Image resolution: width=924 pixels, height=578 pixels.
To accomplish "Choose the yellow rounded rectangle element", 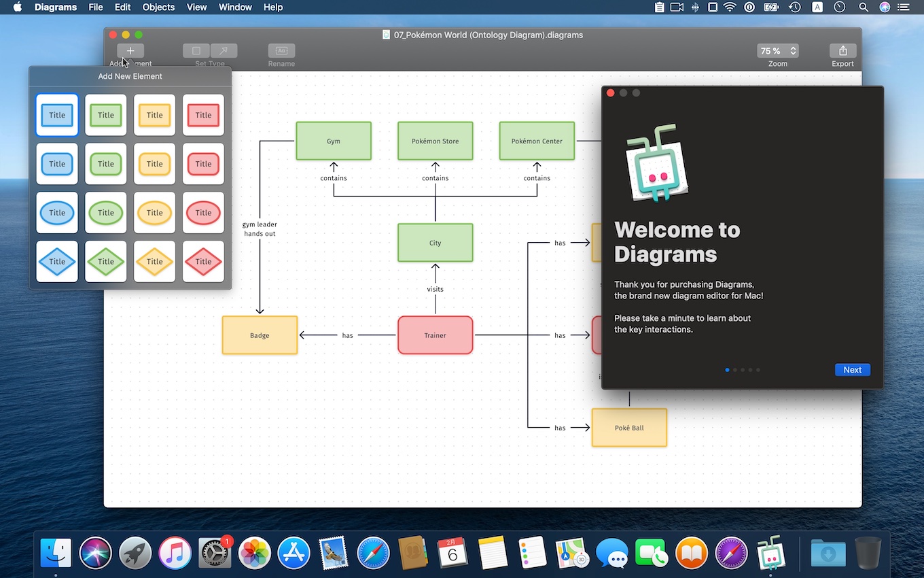I will [x=155, y=164].
